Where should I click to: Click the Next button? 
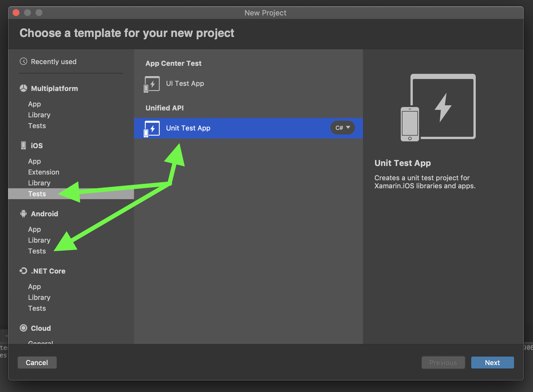point(492,363)
